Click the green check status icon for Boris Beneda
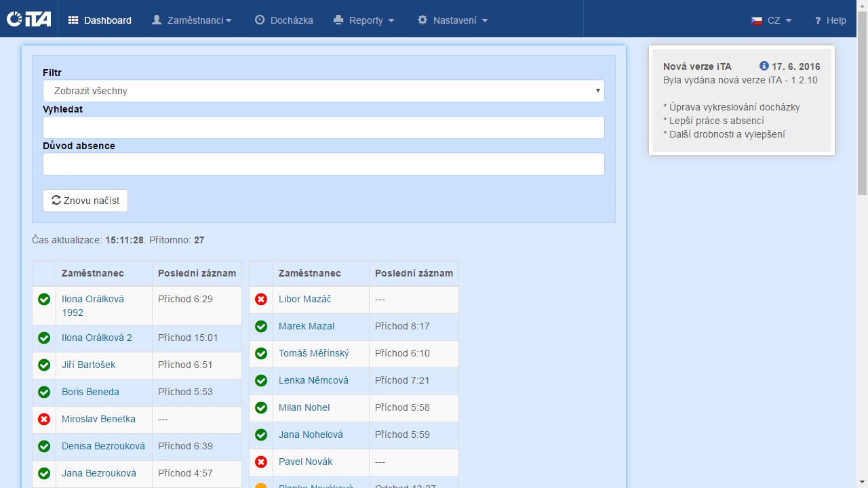This screenshot has height=488, width=868. 44,392
